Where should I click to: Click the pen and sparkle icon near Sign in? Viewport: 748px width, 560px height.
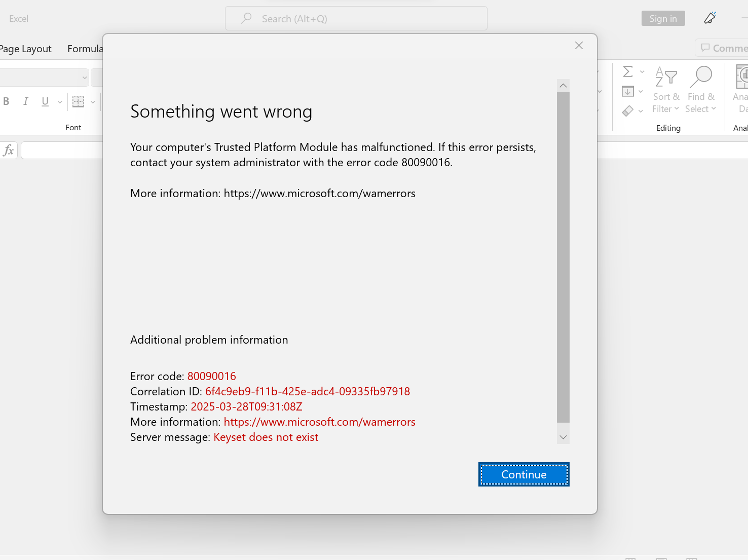point(710,18)
